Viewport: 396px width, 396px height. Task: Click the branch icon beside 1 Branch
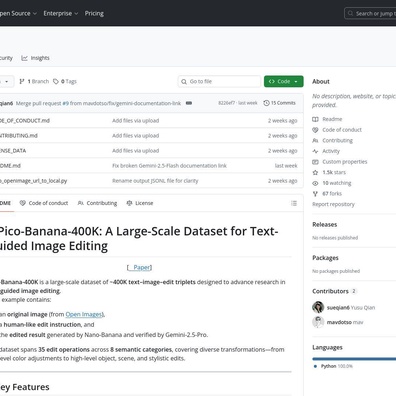22,81
